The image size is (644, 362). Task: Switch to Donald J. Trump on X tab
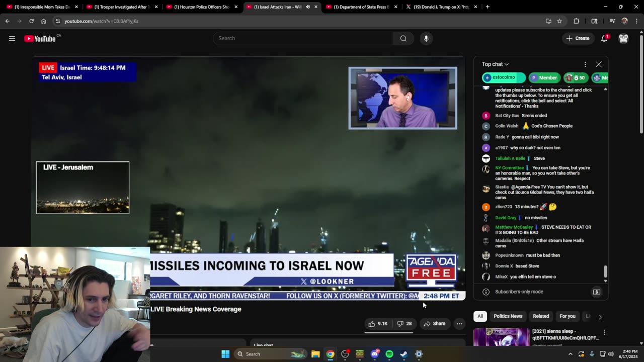pyautogui.click(x=441, y=7)
